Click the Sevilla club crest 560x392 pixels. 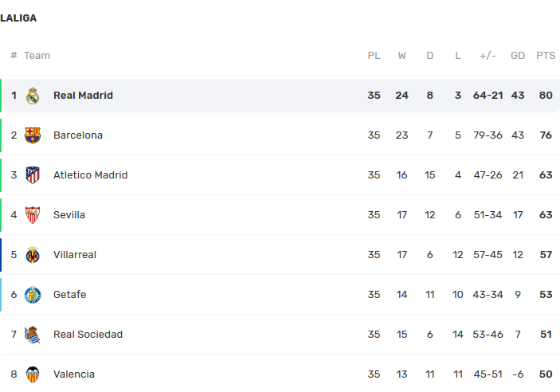pyautogui.click(x=33, y=215)
